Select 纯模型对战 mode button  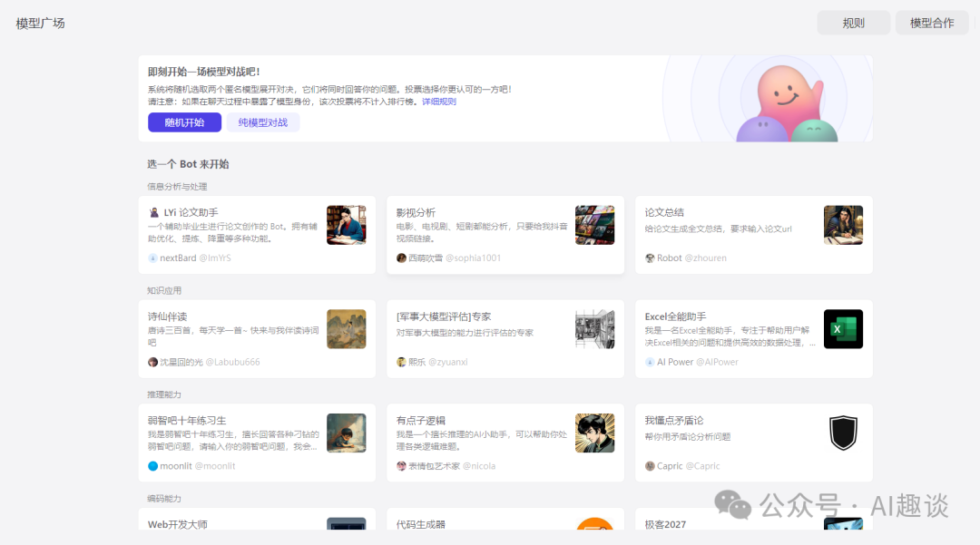pos(263,122)
